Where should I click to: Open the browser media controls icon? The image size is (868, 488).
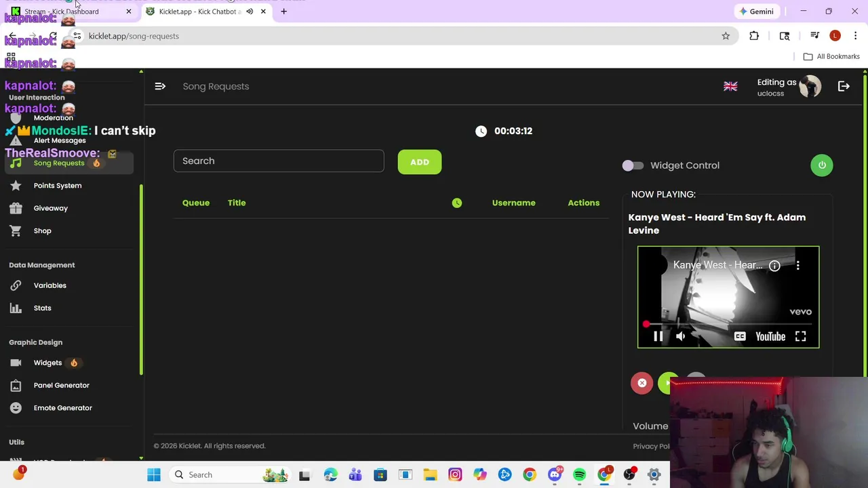(x=815, y=36)
